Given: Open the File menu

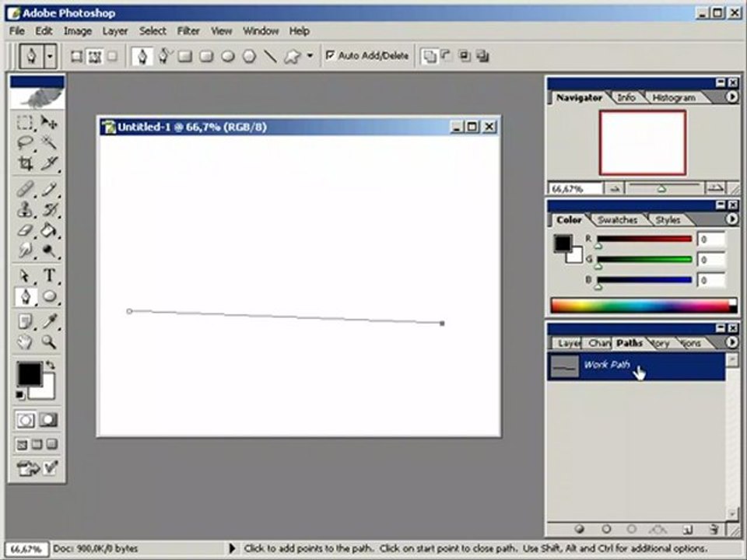Looking at the screenshot, I should click(16, 31).
